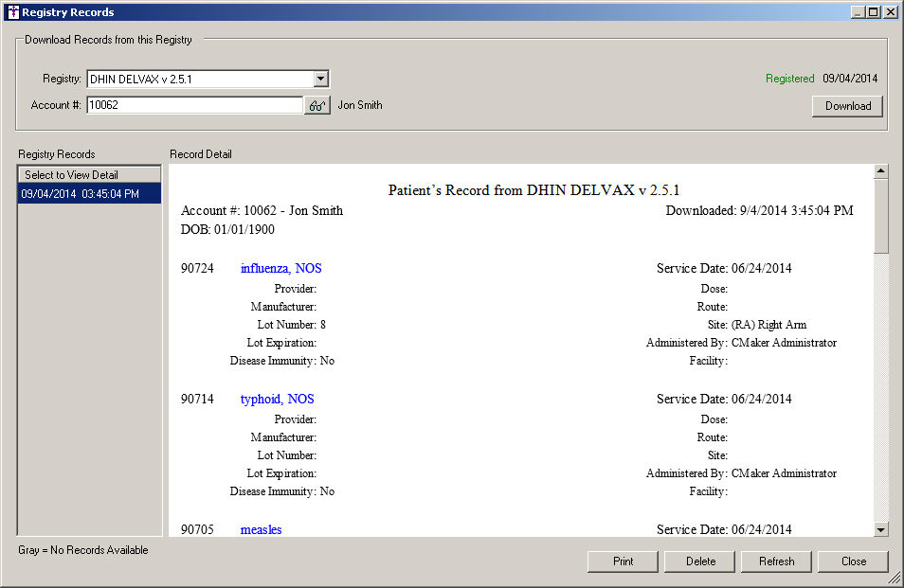Screen dimensions: 904x588
Task: Open the typhoid, NOS link
Action: (277, 400)
